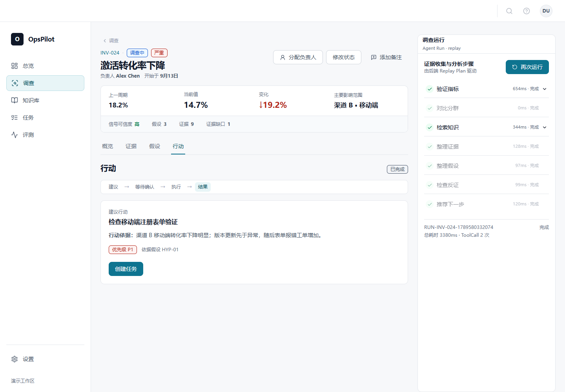This screenshot has width=565, height=392.
Task: Click the search magnifier icon
Action: 509,11
